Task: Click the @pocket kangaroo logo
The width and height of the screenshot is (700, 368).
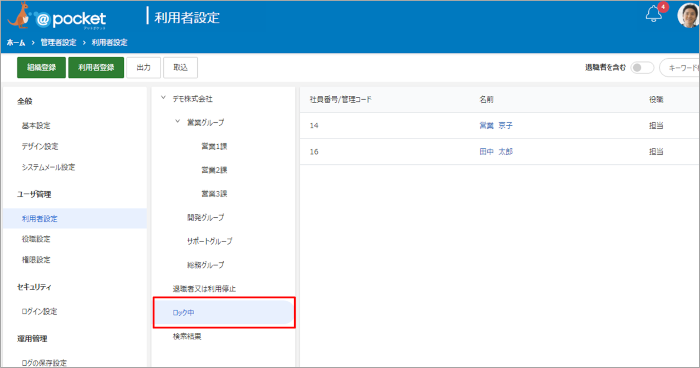Action: coord(57,17)
